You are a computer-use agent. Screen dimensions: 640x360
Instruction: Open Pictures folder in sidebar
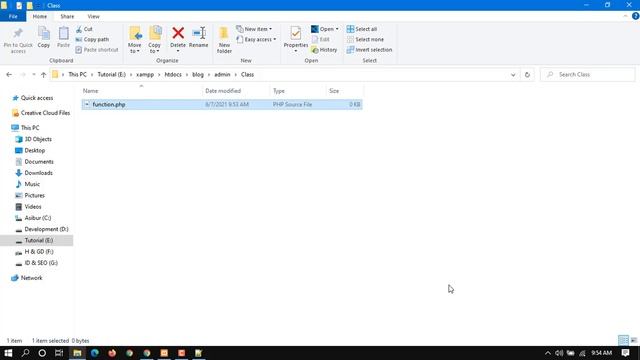click(x=34, y=196)
